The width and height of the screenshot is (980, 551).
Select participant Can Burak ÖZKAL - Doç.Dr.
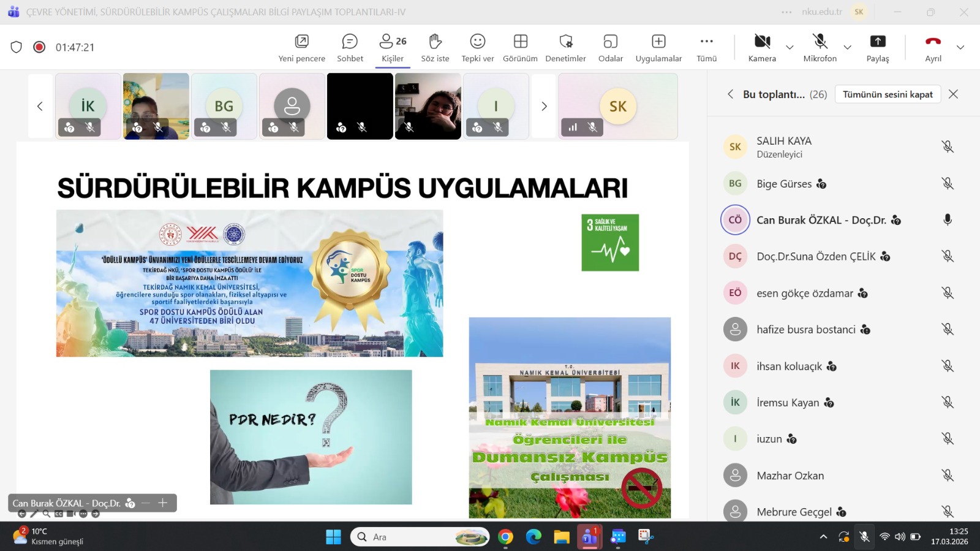point(843,219)
